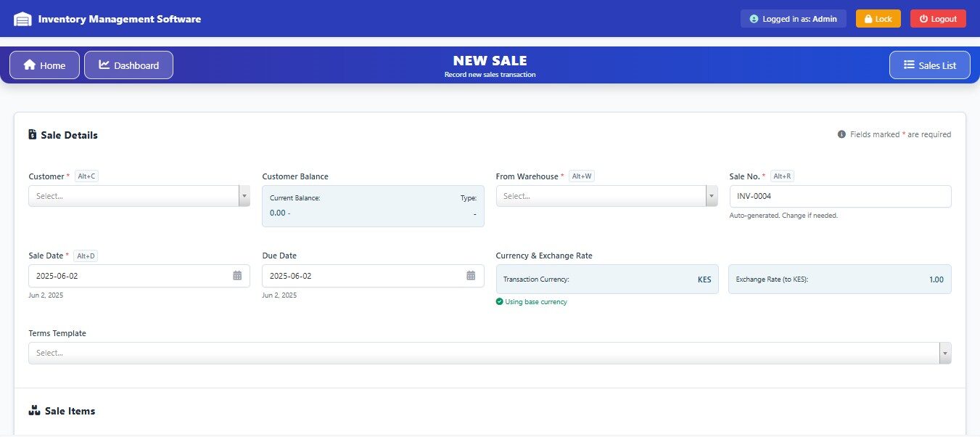Open the Sale Date calendar icon
Screen dimensions: 980x437
tap(237, 276)
